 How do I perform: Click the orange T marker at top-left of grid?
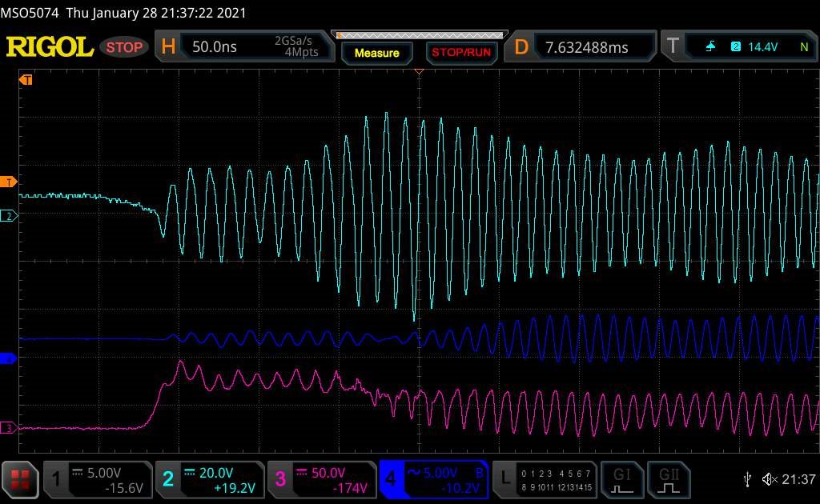coord(26,79)
